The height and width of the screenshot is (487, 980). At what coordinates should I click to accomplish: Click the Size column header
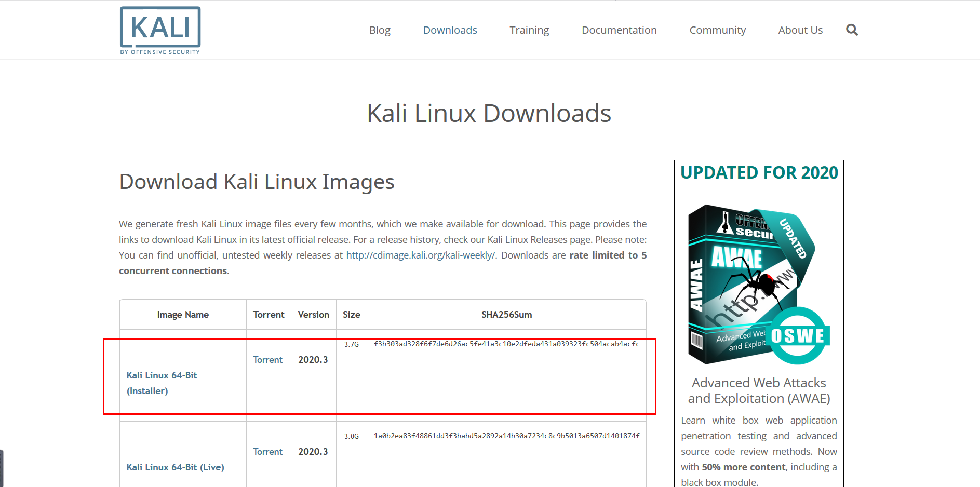351,314
